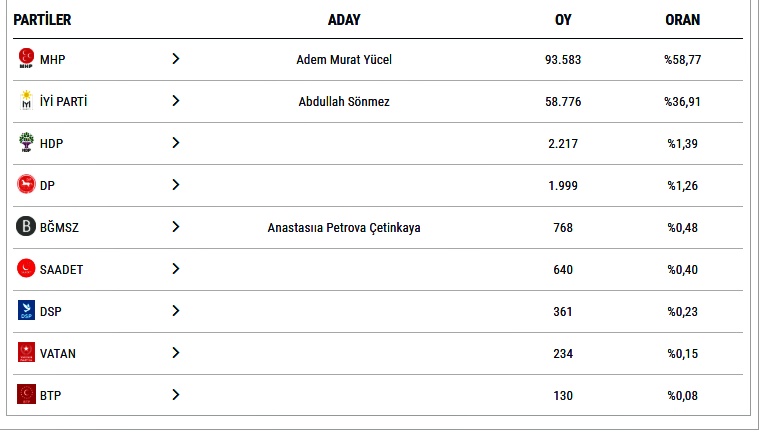Click the OY column header
This screenshot has height=434, width=765.
click(x=563, y=20)
